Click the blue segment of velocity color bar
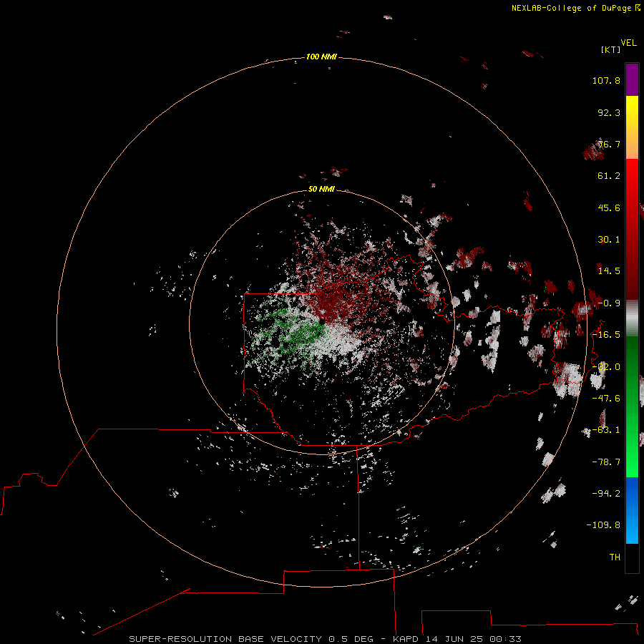644x644 pixels. click(x=632, y=510)
